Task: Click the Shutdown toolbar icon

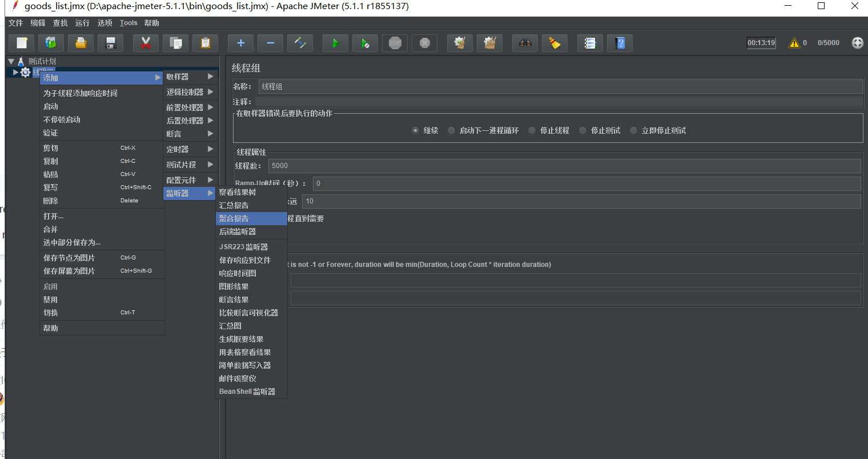Action: 425,43
